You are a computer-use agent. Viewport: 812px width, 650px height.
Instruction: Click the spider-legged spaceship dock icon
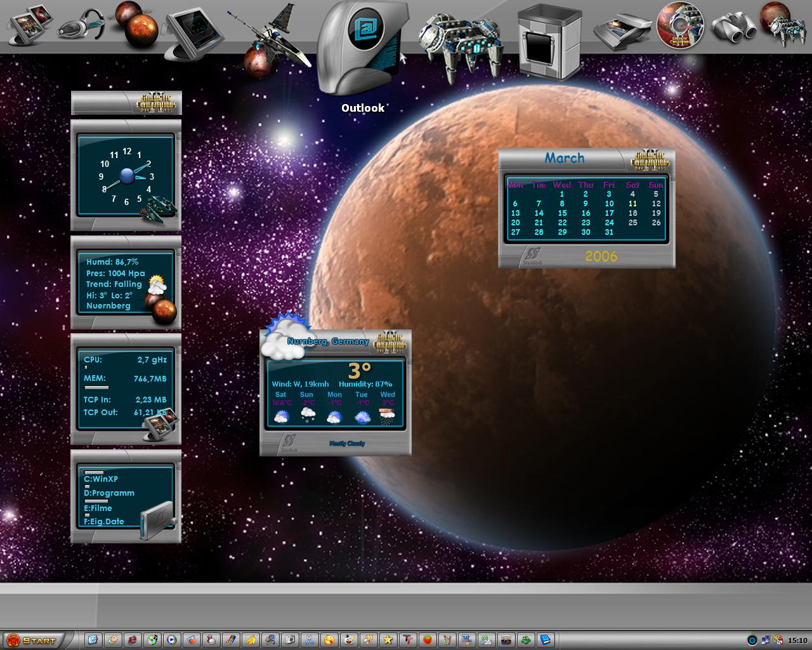(x=459, y=46)
